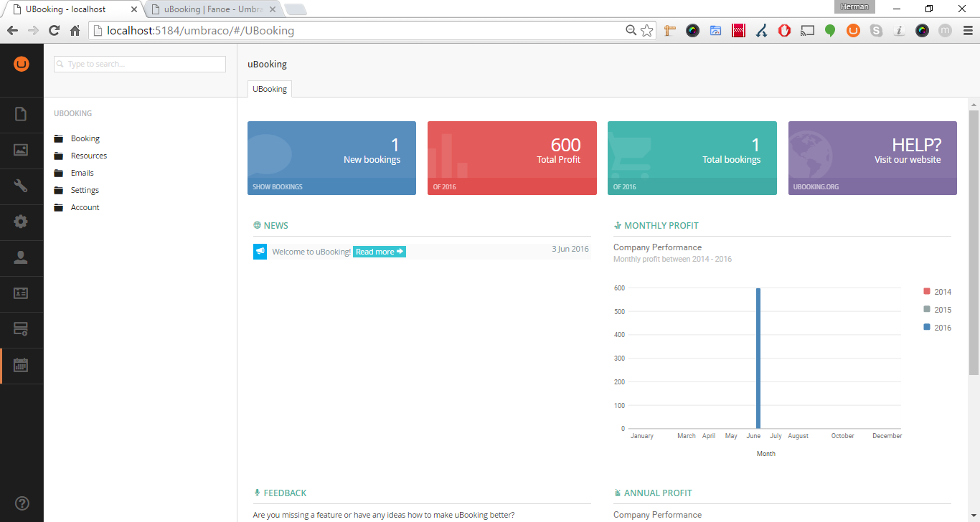The width and height of the screenshot is (980, 522).
Task: Click the browser back arrow
Action: pyautogui.click(x=12, y=31)
